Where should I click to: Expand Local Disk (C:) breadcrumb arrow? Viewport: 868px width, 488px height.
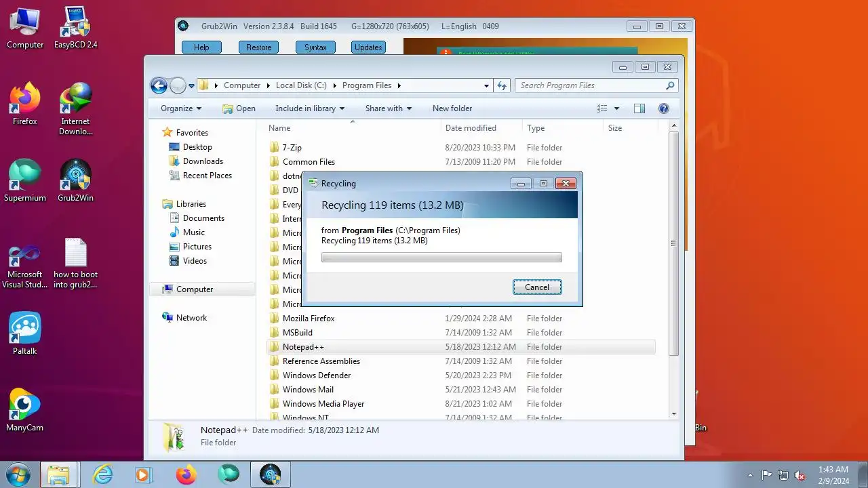(334, 85)
